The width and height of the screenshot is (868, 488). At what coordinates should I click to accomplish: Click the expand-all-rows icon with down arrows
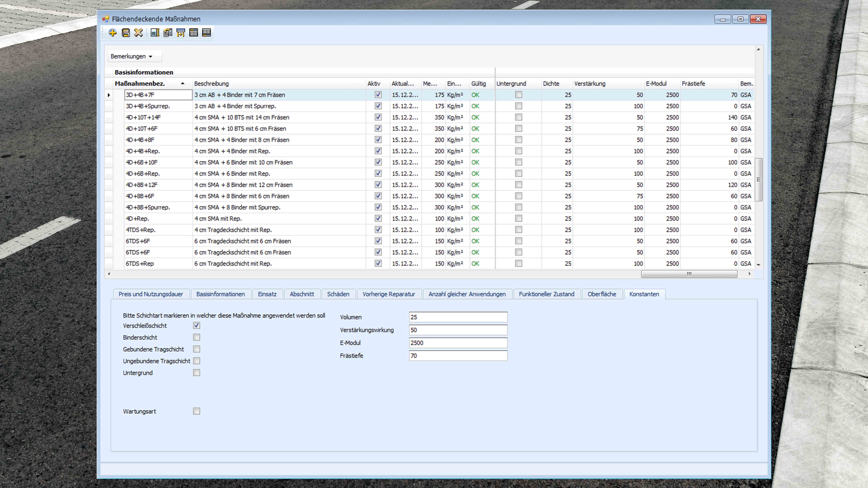click(x=181, y=33)
